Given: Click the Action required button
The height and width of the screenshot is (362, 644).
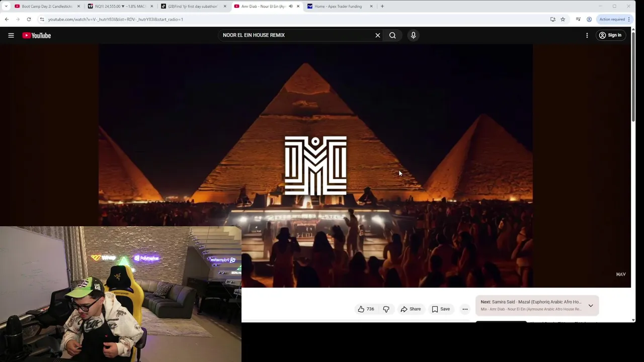Looking at the screenshot, I should [614, 19].
